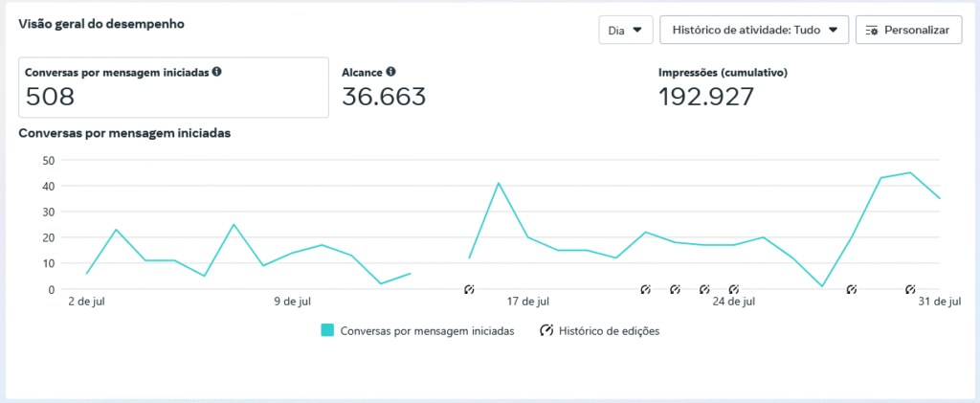Open the Dia time breakdown dropdown
Image resolution: width=980 pixels, height=403 pixels.
pyautogui.click(x=625, y=31)
